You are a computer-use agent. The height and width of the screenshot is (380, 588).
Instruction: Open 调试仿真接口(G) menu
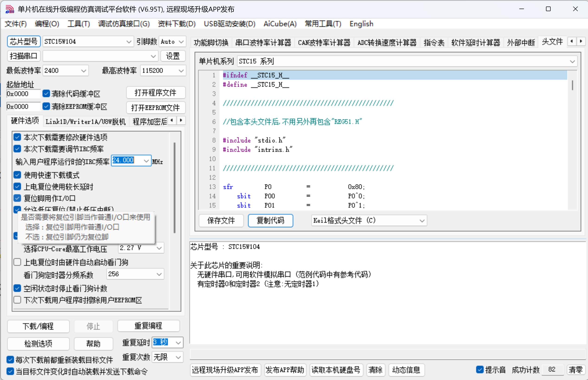point(124,24)
